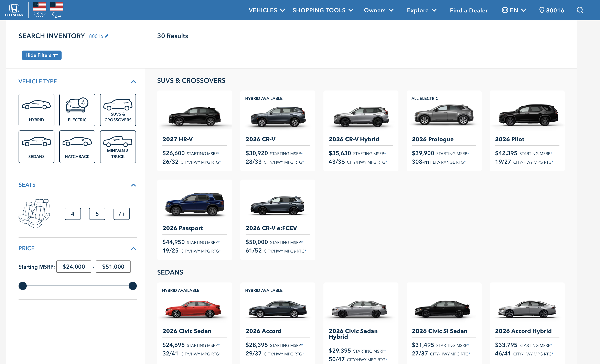Select the 5 seats filter
600x364 pixels.
click(x=97, y=214)
